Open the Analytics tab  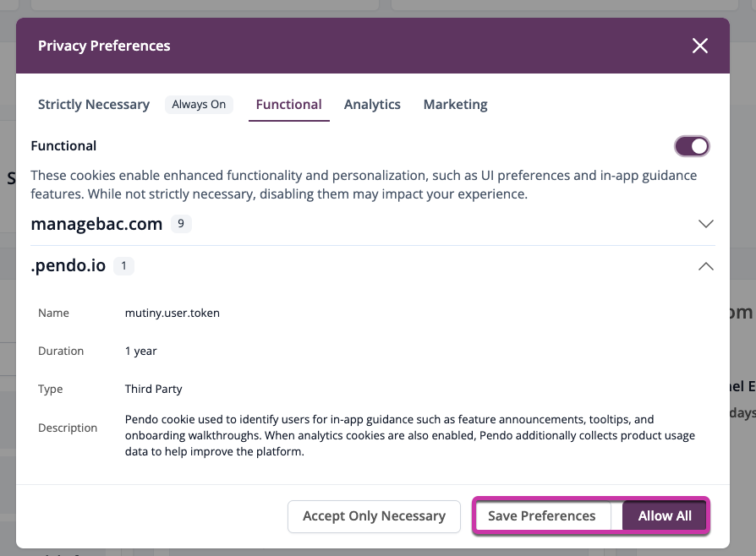pos(372,105)
